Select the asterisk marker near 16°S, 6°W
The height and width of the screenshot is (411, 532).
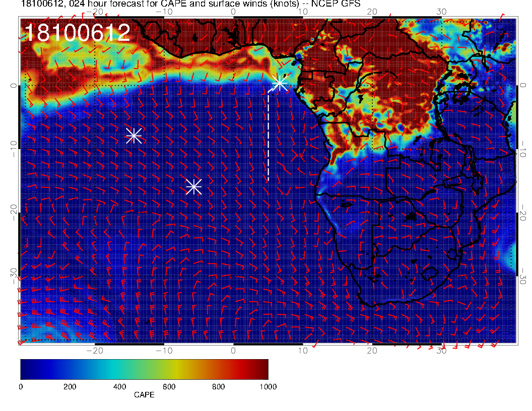194,186
